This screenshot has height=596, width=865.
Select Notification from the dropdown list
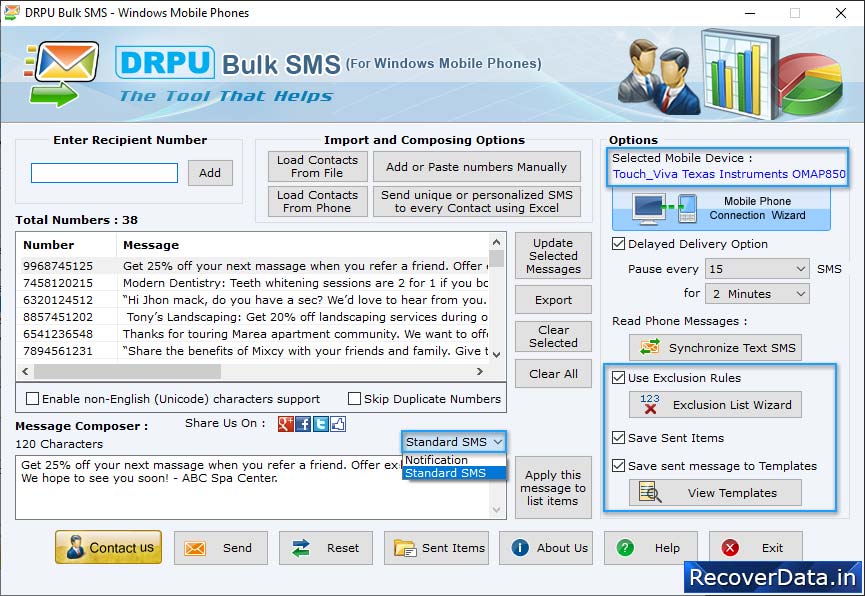point(454,460)
